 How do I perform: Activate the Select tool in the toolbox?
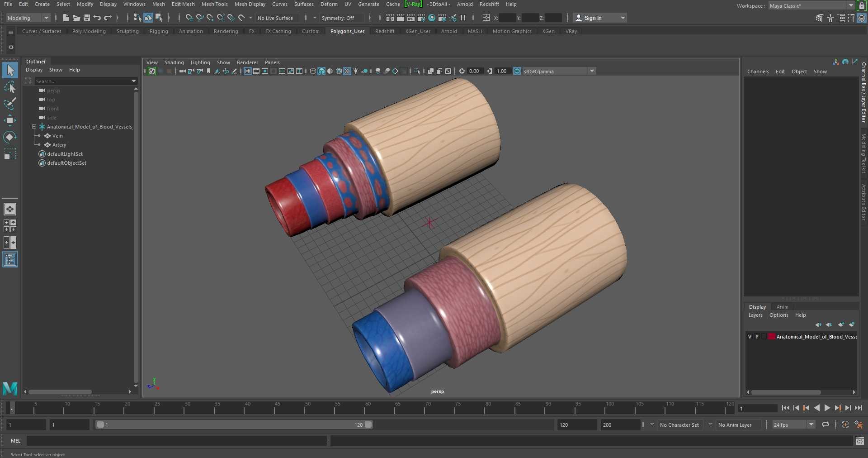click(10, 70)
